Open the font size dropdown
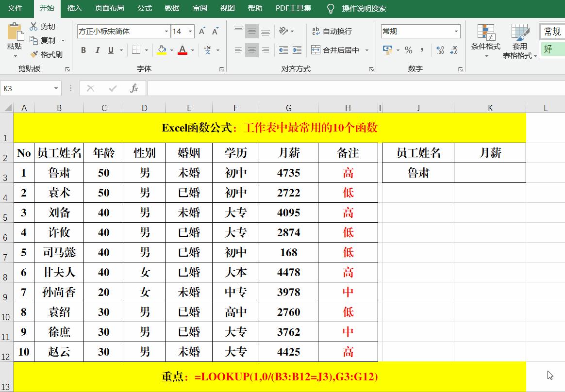 point(189,31)
